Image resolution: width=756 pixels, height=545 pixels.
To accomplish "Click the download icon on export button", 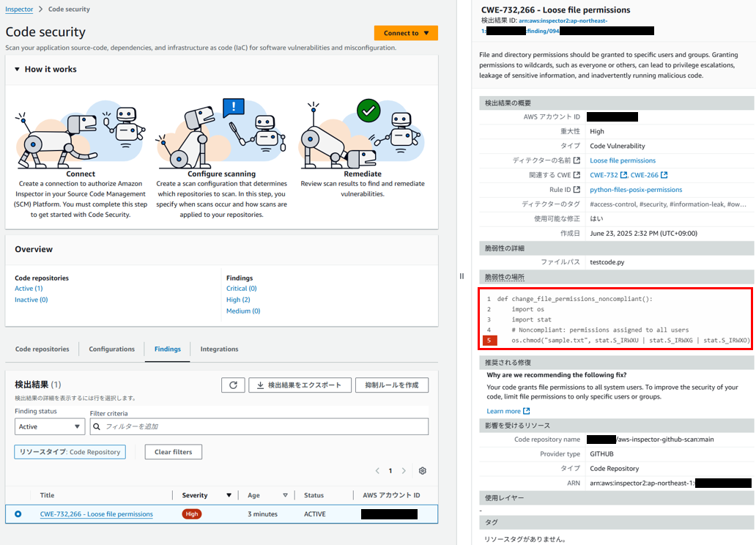I will tap(260, 385).
